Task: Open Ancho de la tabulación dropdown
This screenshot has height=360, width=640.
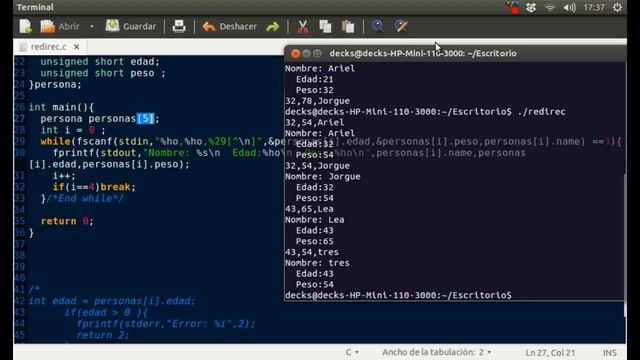Action: tap(437, 352)
